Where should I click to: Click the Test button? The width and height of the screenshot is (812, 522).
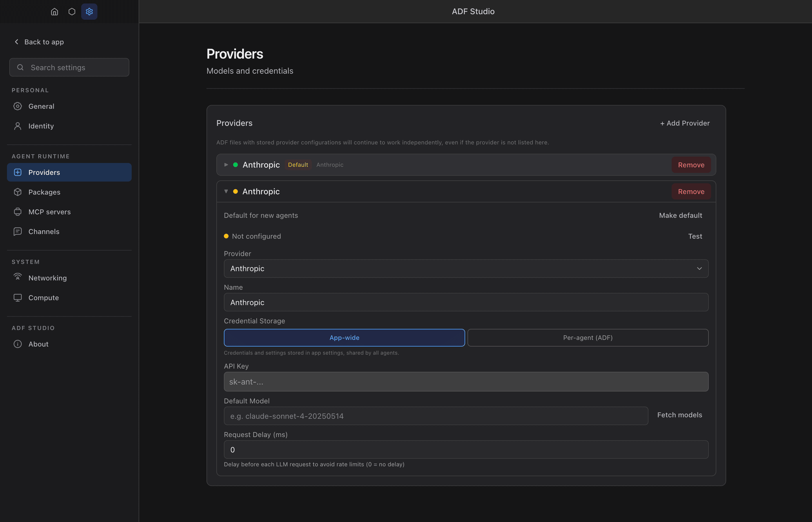click(x=695, y=236)
